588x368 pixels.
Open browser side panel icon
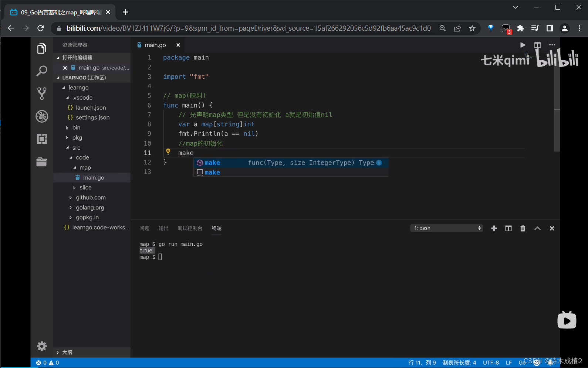click(550, 28)
